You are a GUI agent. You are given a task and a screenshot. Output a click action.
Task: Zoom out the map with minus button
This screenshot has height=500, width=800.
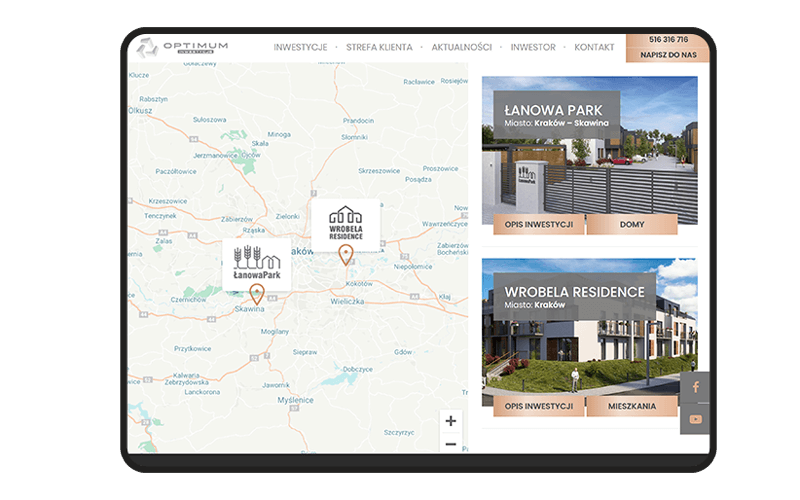tap(451, 444)
